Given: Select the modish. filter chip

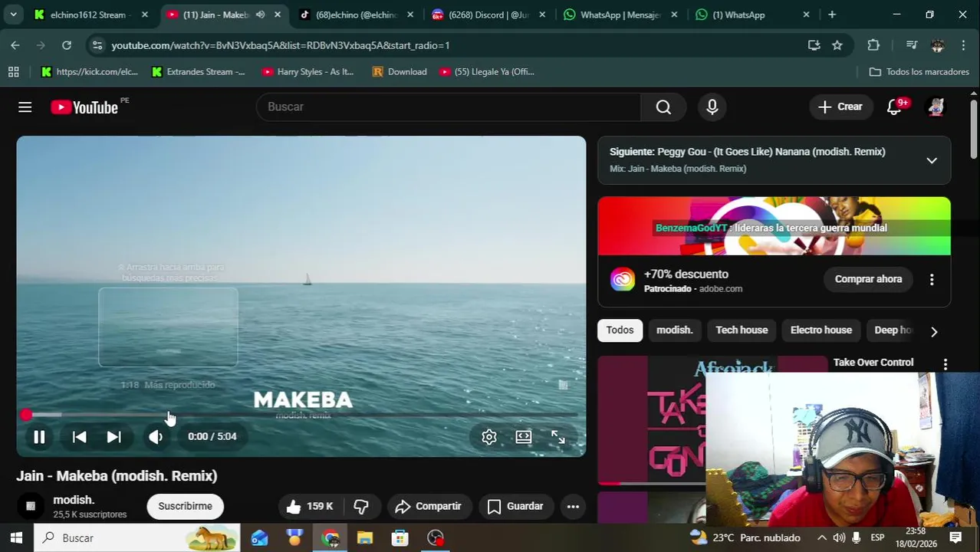Looking at the screenshot, I should point(675,330).
